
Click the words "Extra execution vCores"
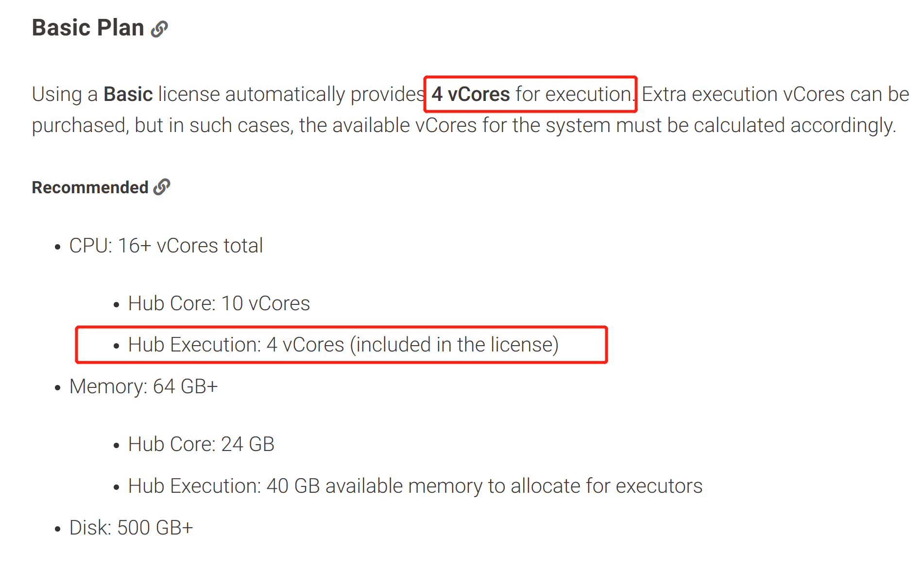[x=743, y=94]
